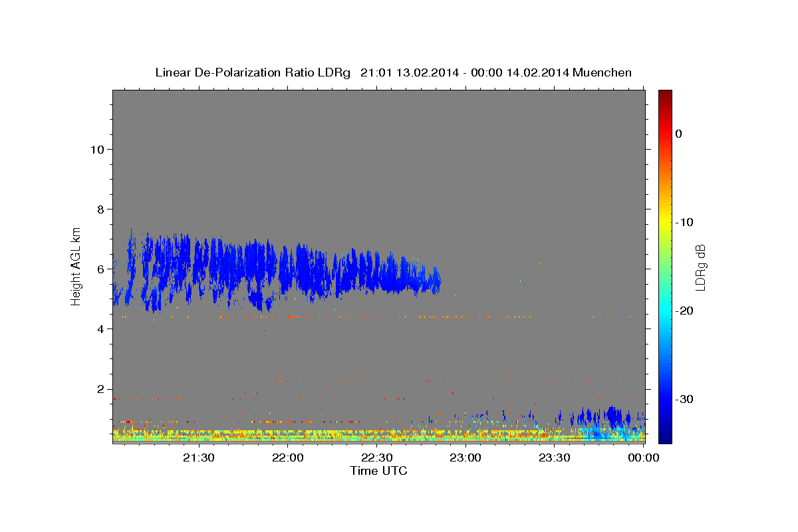Click the colorbar value -20
This screenshot has height=532, width=798.
pos(684,311)
